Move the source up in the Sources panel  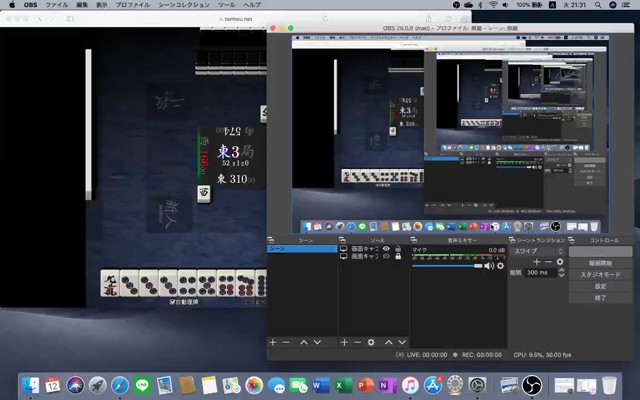[389, 342]
